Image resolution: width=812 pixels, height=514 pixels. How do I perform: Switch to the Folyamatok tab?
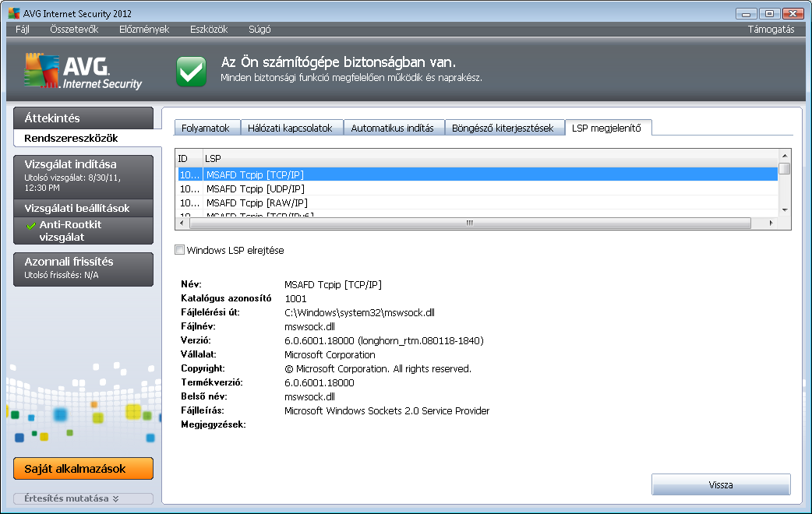207,128
